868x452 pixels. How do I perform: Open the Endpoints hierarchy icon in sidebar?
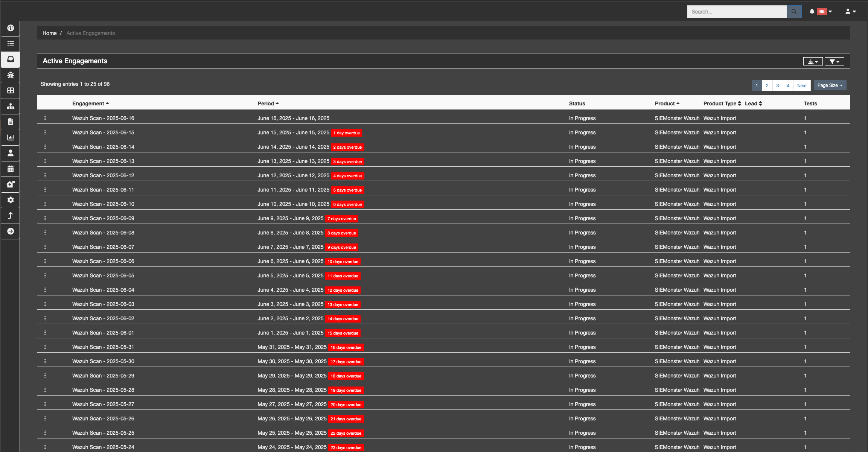(x=11, y=106)
